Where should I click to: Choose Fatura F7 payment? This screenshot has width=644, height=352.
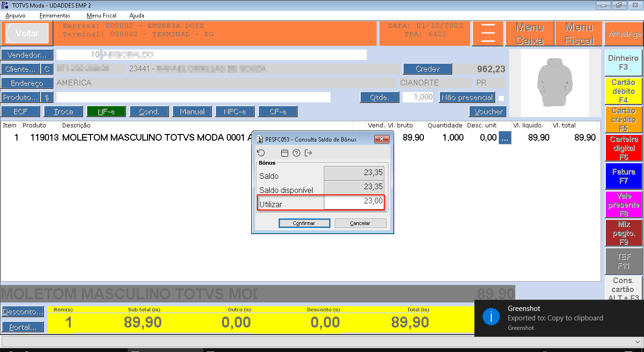point(623,176)
